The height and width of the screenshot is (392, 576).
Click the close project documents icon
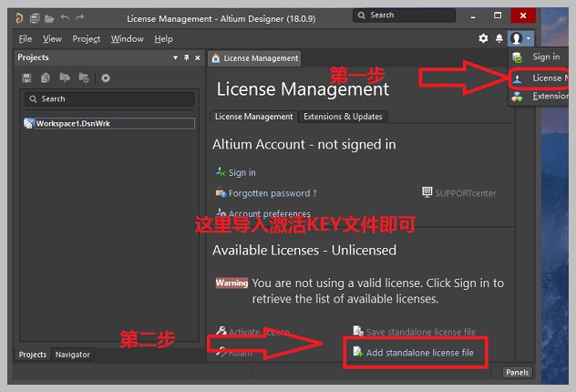coord(84,77)
